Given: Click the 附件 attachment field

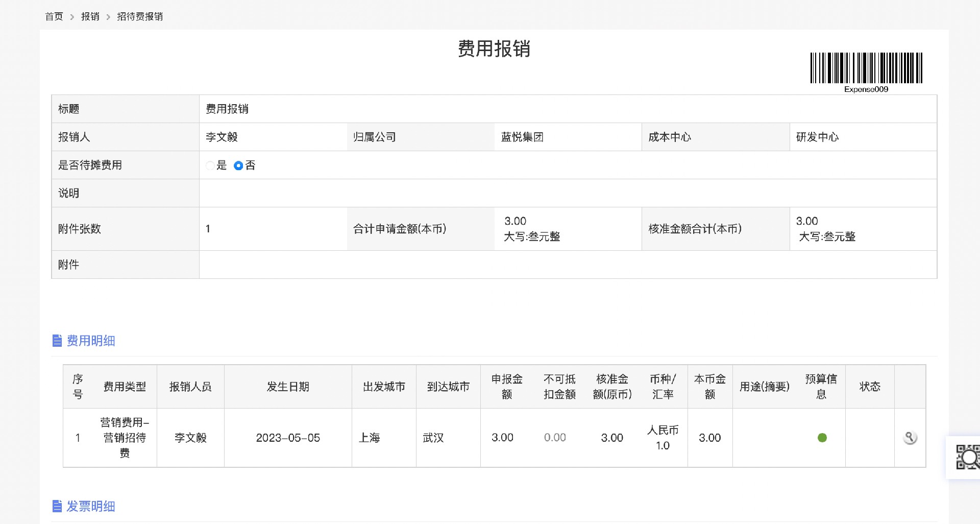Looking at the screenshot, I should click(x=568, y=265).
